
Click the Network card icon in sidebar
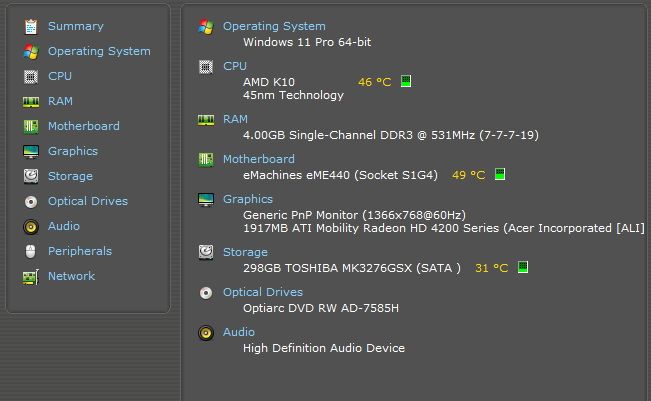(31, 277)
